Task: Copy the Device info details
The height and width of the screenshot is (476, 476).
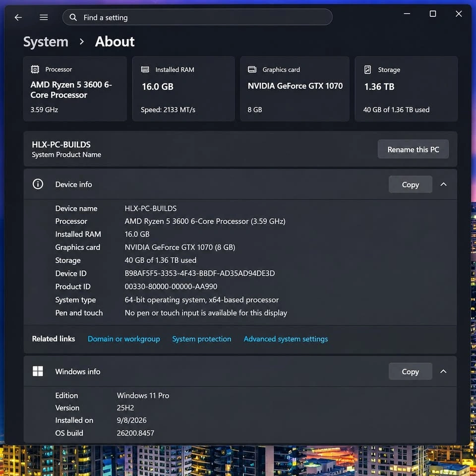Action: pos(411,184)
